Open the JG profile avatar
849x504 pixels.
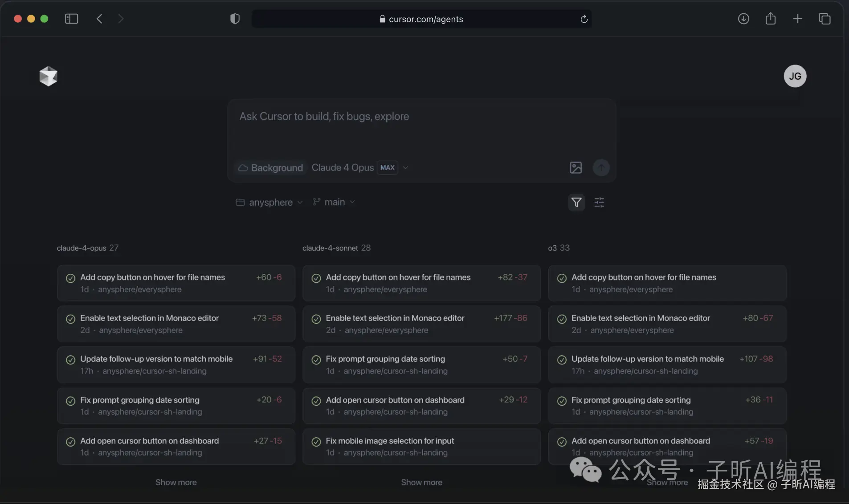795,76
